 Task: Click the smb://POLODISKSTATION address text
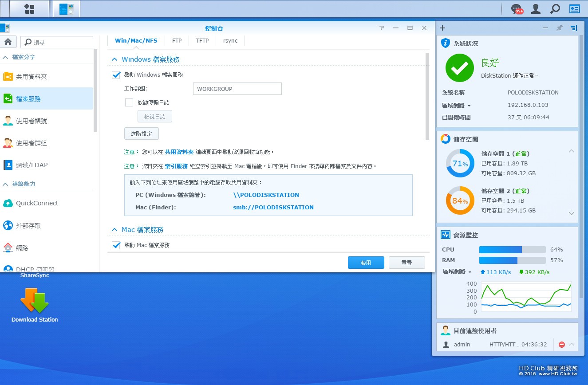(273, 207)
